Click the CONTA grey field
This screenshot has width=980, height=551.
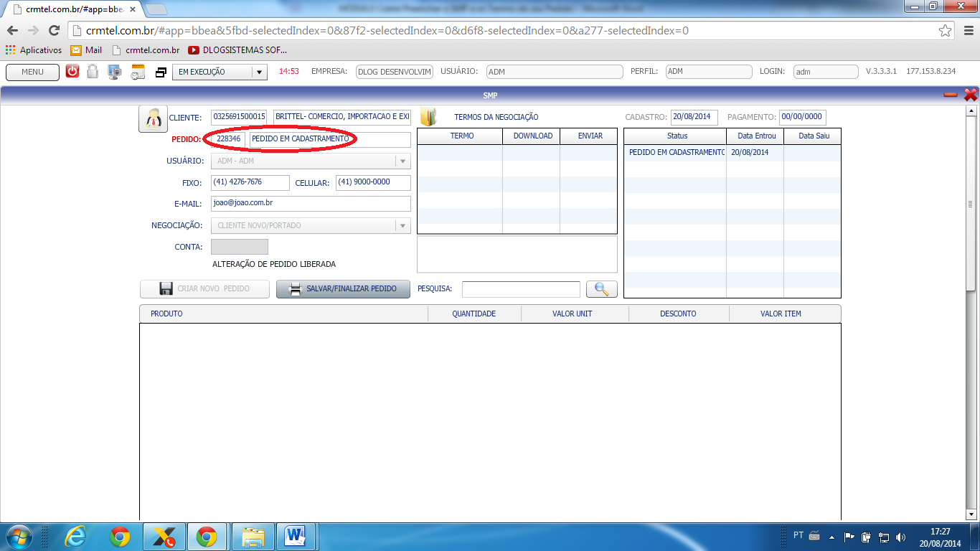point(239,247)
